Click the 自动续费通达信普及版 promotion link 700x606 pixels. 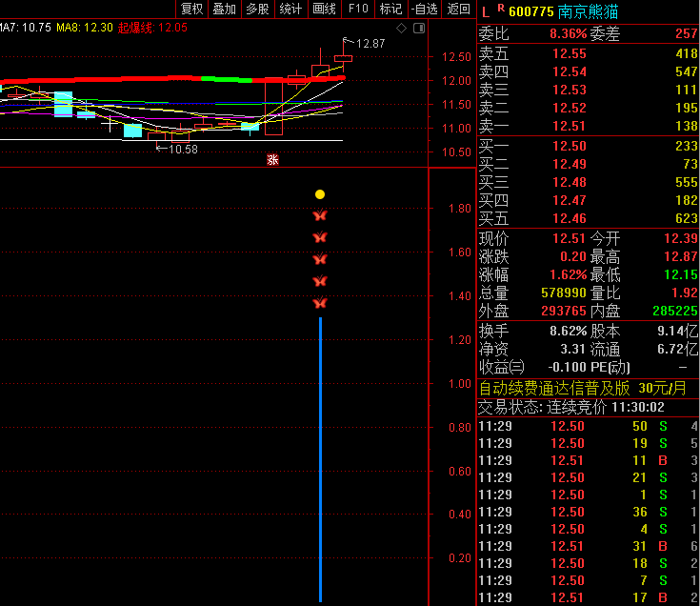(x=554, y=388)
